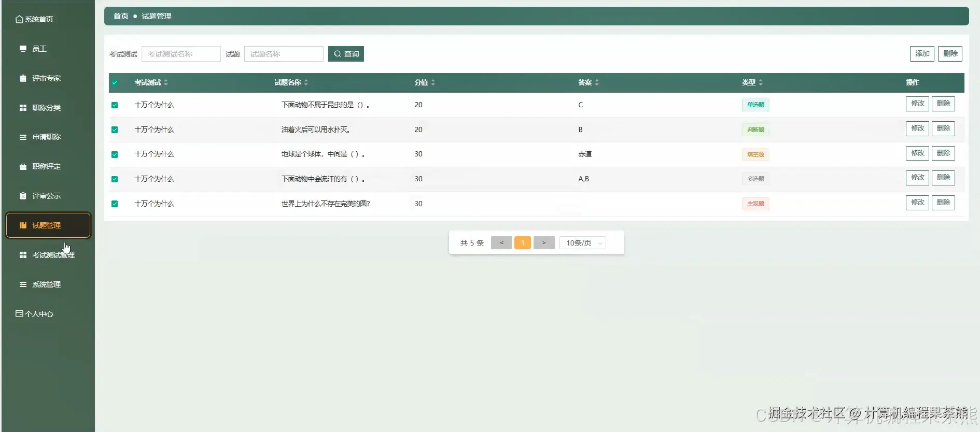This screenshot has height=432, width=980.
Task: Click 修改 for the 判断题 row
Action: (x=917, y=128)
